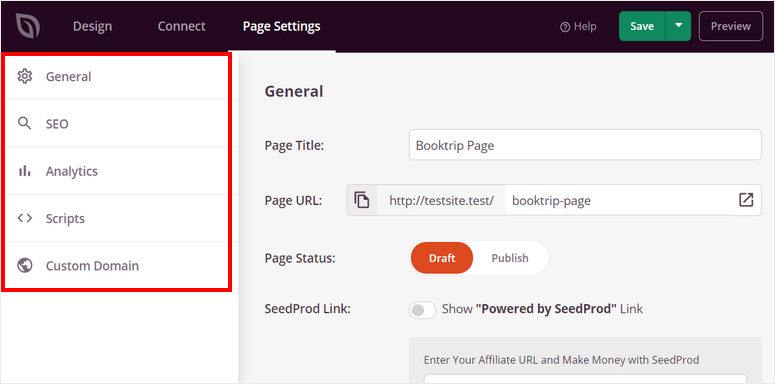This screenshot has width=775, height=384.
Task: Toggle the Powered by SeedProd link switch
Action: point(423,310)
